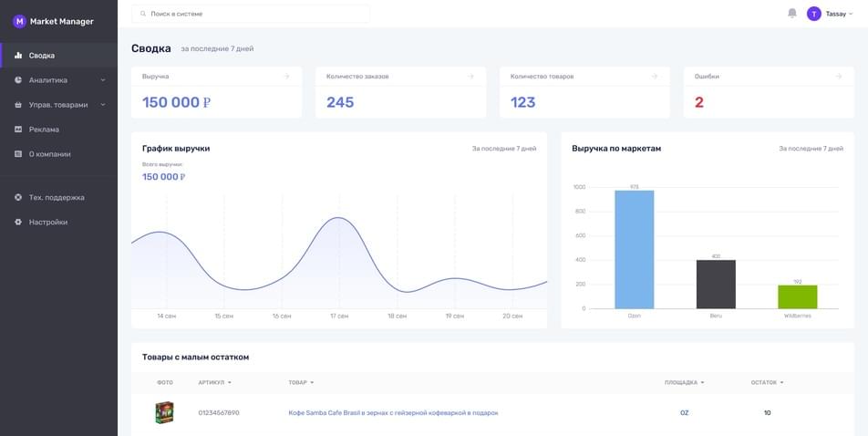Expand the Управ. товарами submenu chevron
Viewport: 868px width, 436px height.
103,105
